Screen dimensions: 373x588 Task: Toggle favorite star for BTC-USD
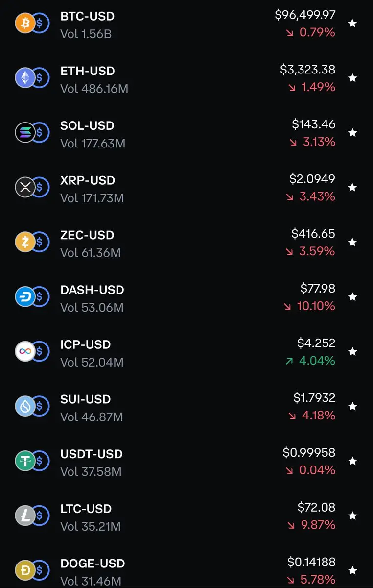coord(352,24)
